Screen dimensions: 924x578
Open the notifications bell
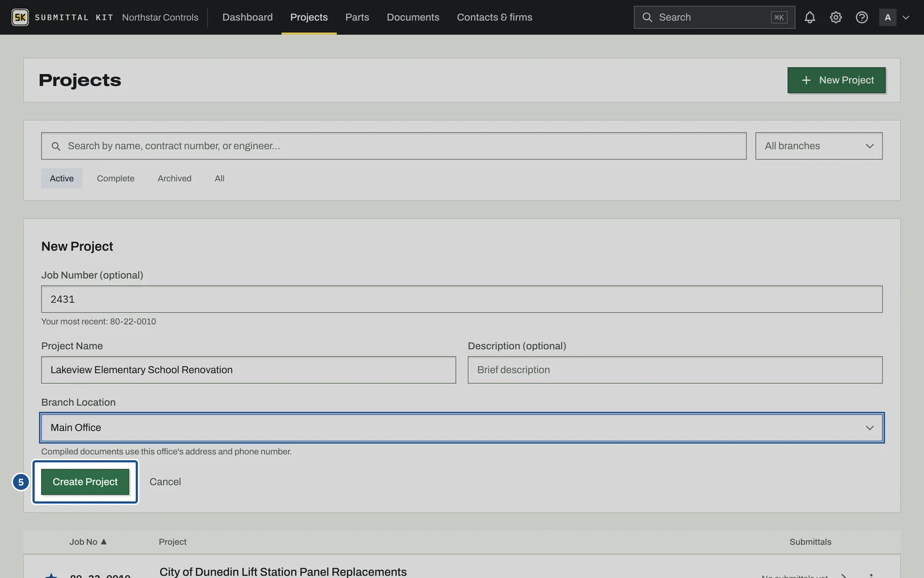[810, 17]
